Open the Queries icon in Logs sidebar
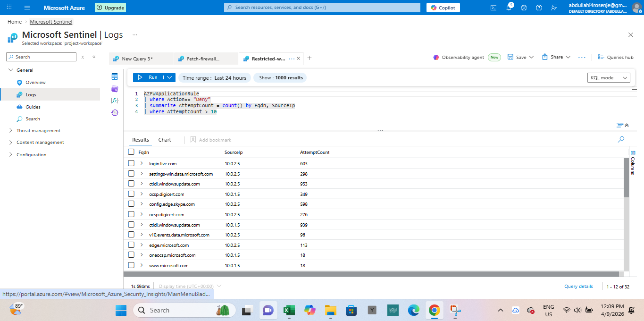The width and height of the screenshot is (644, 321). 115,89
